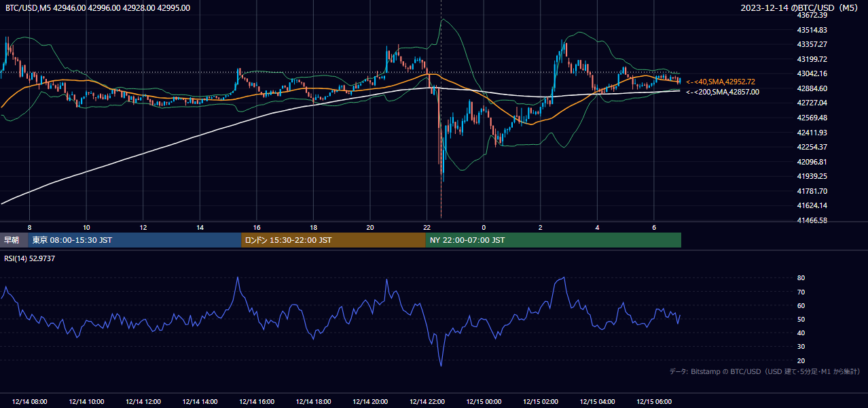Click the RSI scale value 70
868x408 pixels.
point(801,292)
